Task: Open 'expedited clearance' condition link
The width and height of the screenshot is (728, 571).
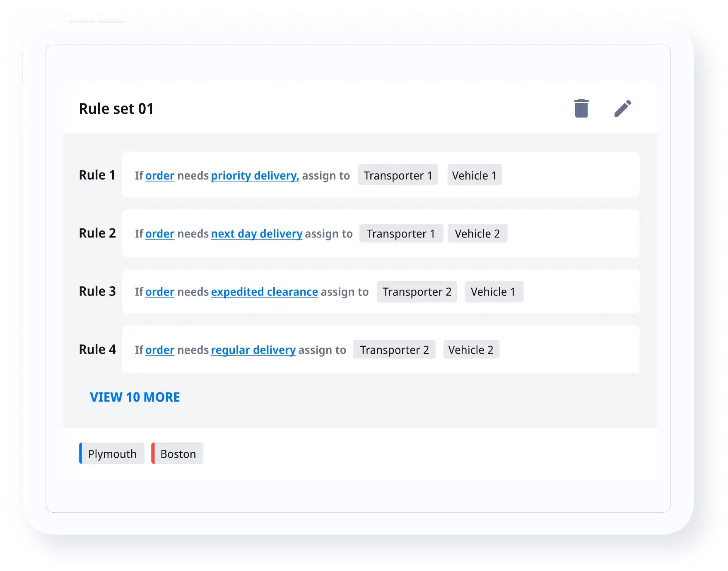Action: point(264,292)
